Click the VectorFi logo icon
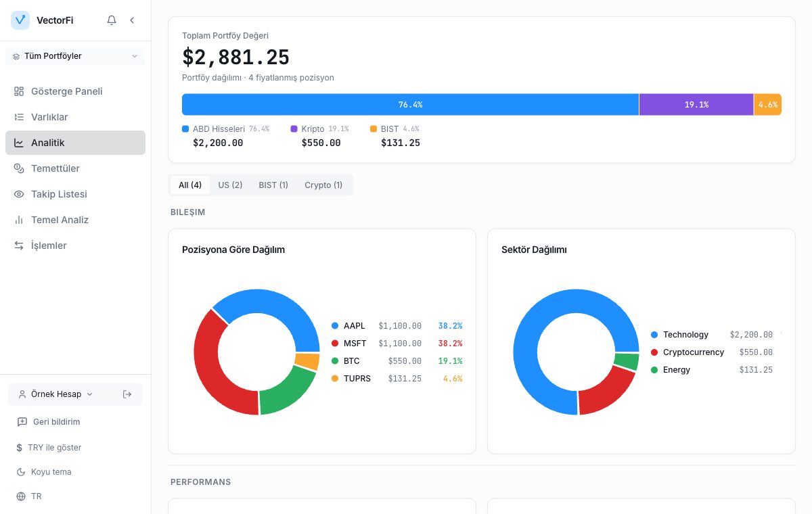The height and width of the screenshot is (514, 812). click(x=20, y=20)
